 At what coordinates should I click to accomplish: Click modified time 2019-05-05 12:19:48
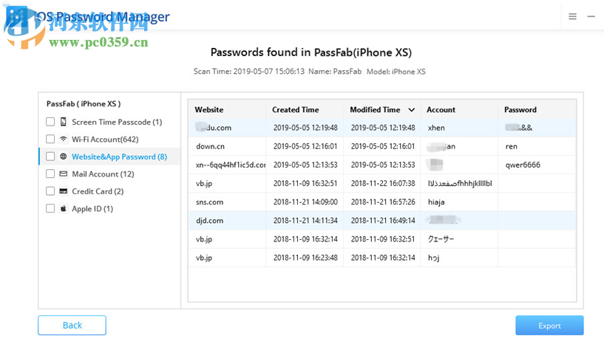(x=383, y=128)
